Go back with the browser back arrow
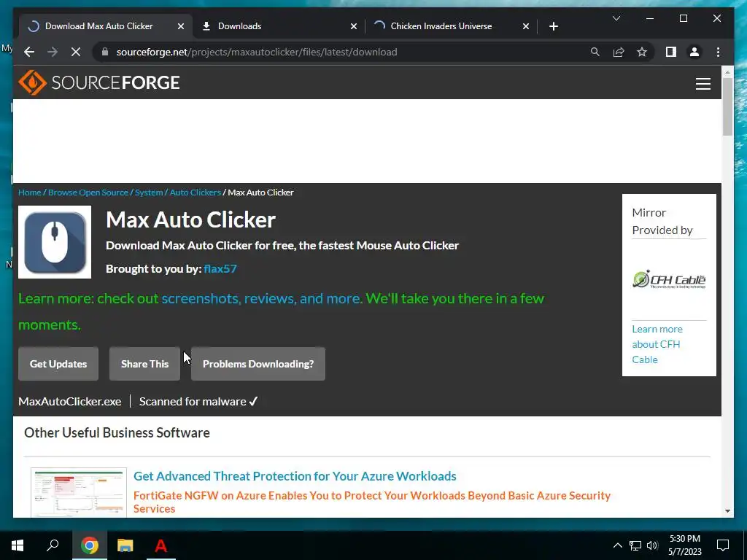 coord(29,52)
